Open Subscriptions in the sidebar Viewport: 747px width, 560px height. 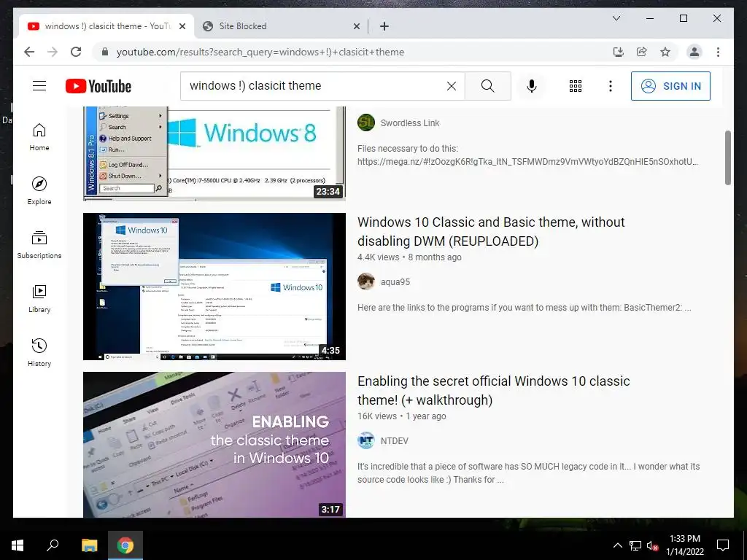click(39, 245)
